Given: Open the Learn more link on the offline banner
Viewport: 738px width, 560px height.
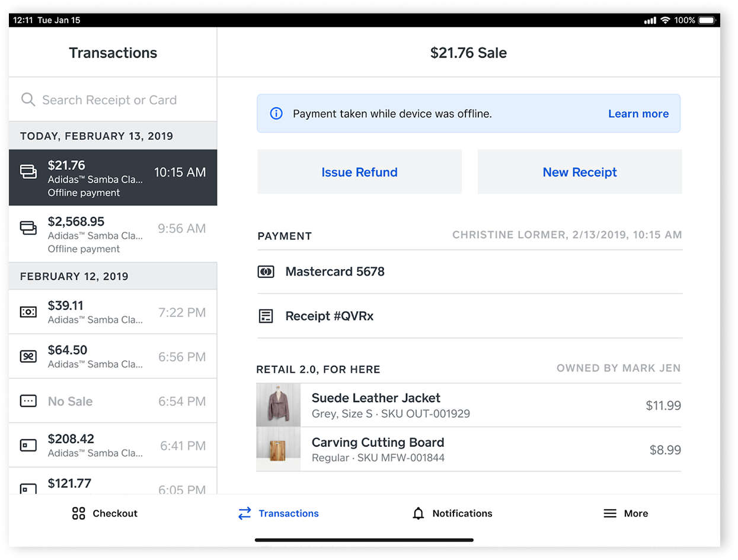Looking at the screenshot, I should coord(638,113).
